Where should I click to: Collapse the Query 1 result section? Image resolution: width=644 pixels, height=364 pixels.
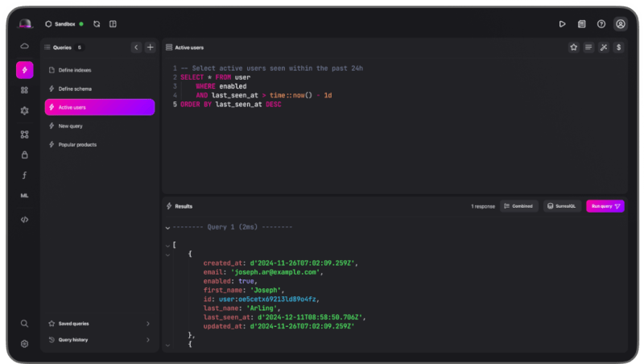pos(167,227)
